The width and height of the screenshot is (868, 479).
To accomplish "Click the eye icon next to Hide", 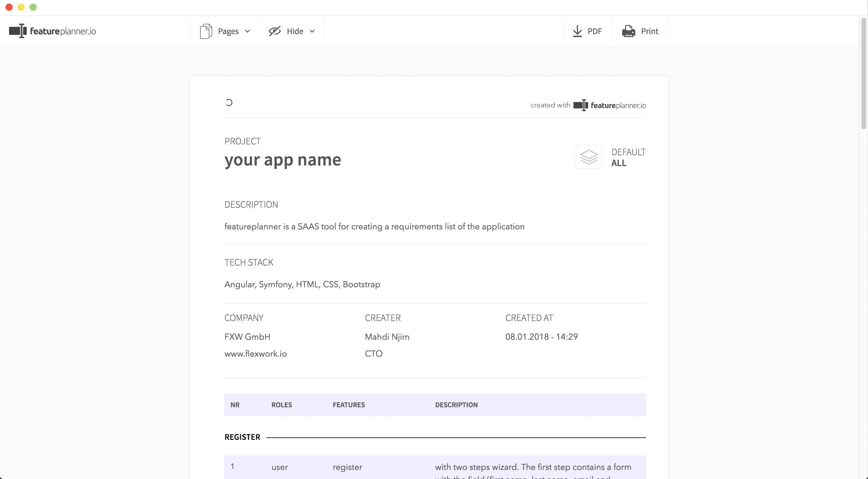I will click(275, 31).
